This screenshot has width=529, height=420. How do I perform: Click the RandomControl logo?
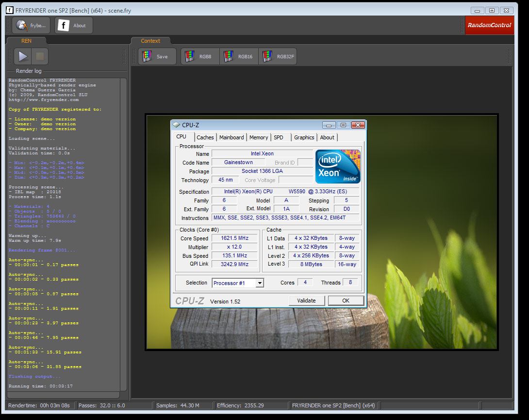coord(489,25)
